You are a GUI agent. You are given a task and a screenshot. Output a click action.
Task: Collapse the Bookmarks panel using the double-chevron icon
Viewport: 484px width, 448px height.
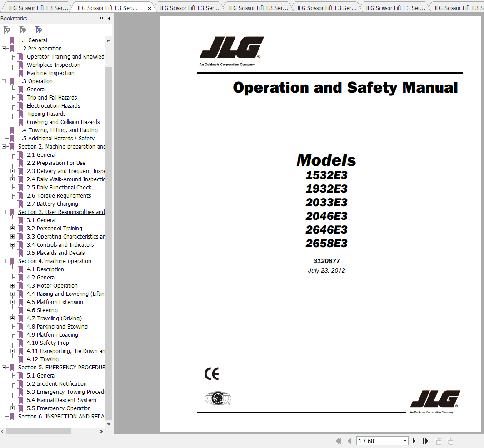(x=101, y=18)
